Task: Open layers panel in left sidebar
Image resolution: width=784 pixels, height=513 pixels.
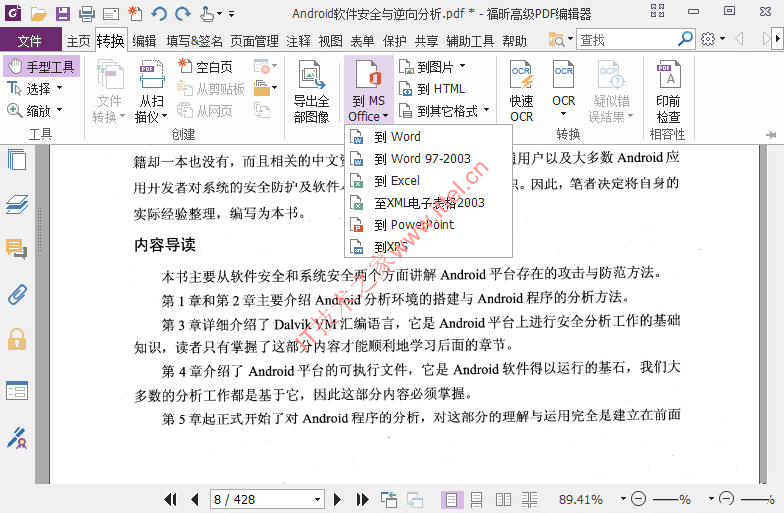Action: pyautogui.click(x=17, y=204)
